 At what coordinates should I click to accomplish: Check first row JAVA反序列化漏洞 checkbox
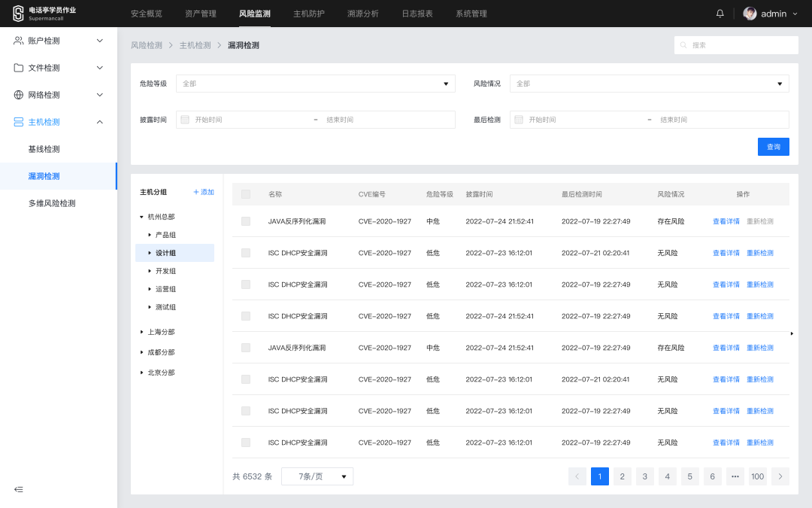coord(246,221)
